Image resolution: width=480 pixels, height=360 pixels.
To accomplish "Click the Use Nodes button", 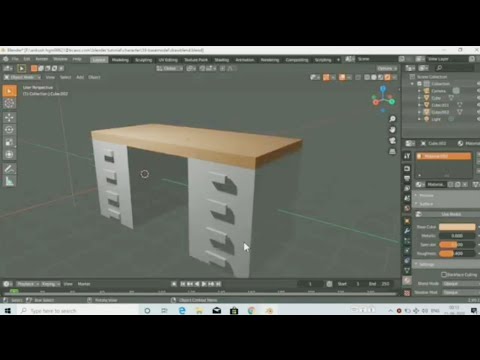I will 451,214.
